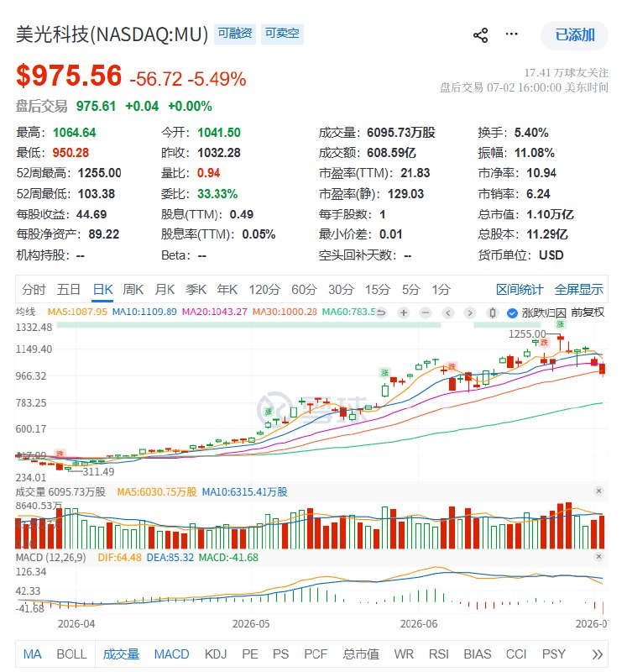Open 区间统计 range statistics
Screen dimensions: 627x672
click(520, 290)
